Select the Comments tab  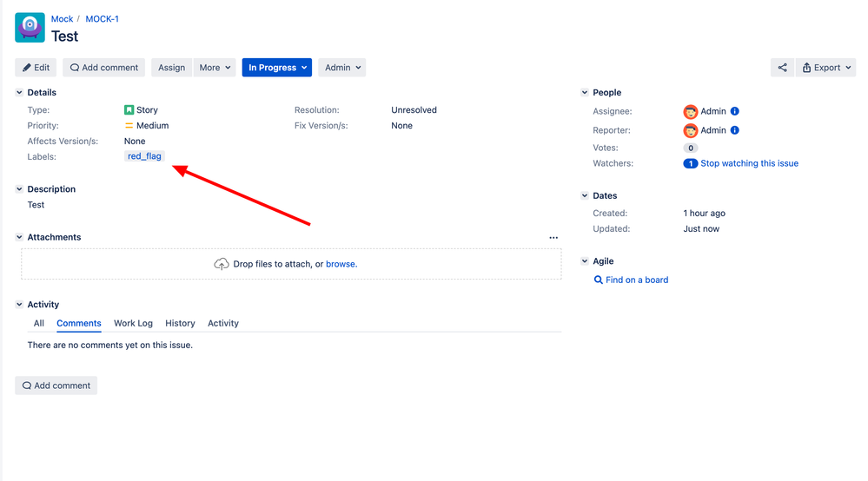[x=78, y=324]
